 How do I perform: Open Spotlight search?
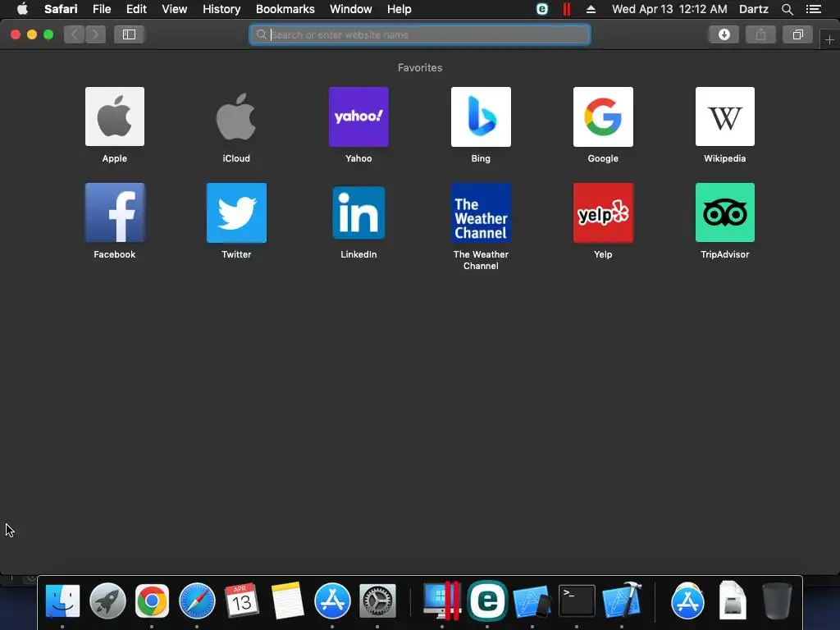tap(787, 9)
